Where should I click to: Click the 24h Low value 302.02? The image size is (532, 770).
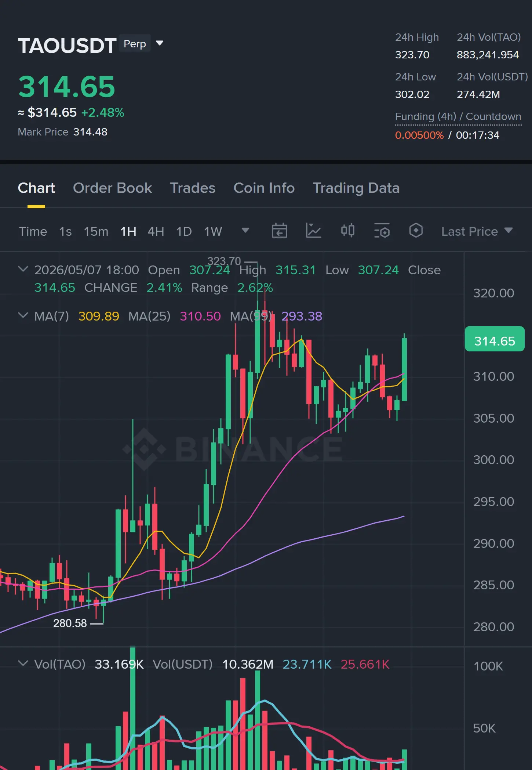[412, 94]
